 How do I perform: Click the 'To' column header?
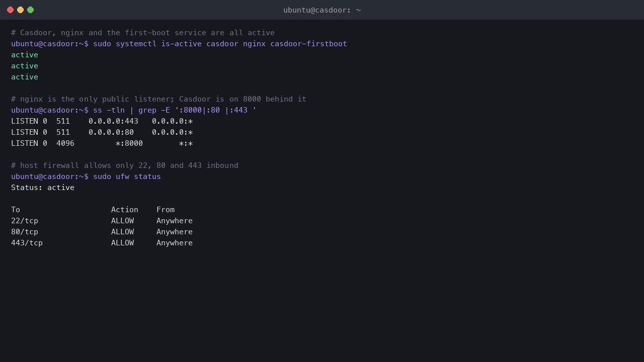(x=16, y=210)
